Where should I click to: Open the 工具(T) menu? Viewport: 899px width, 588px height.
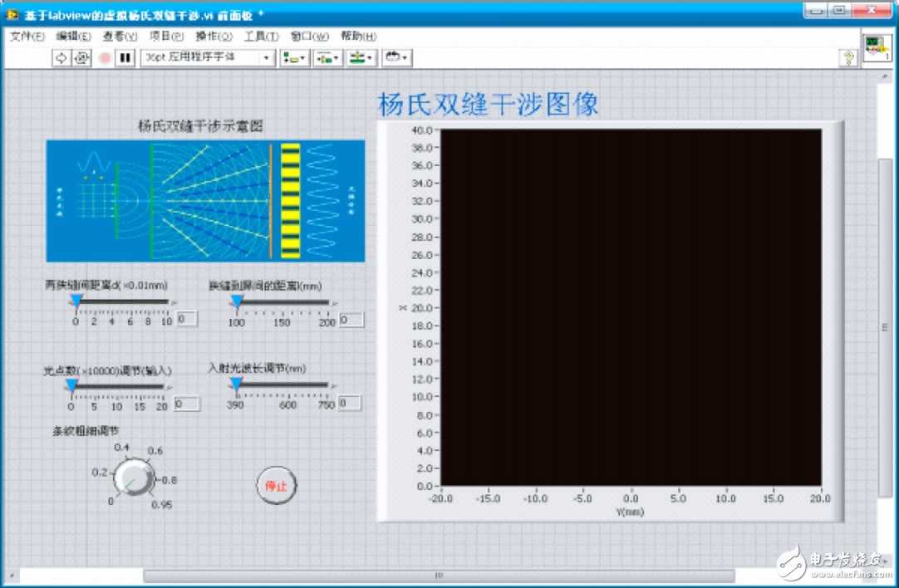(x=262, y=36)
